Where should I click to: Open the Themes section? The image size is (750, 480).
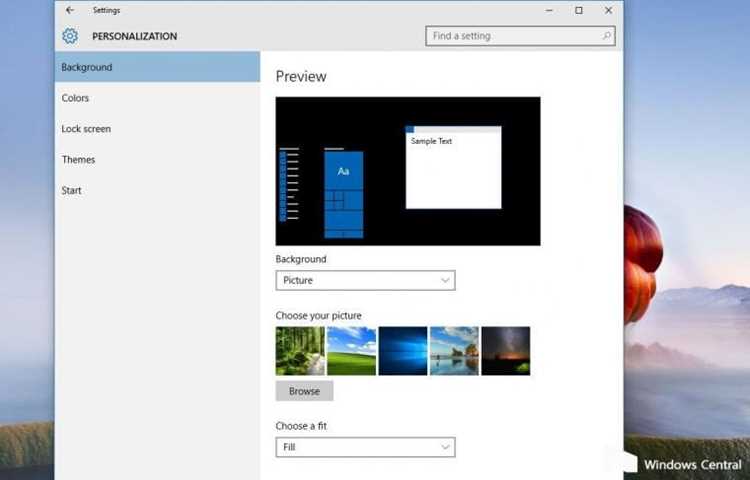[x=157, y=160]
